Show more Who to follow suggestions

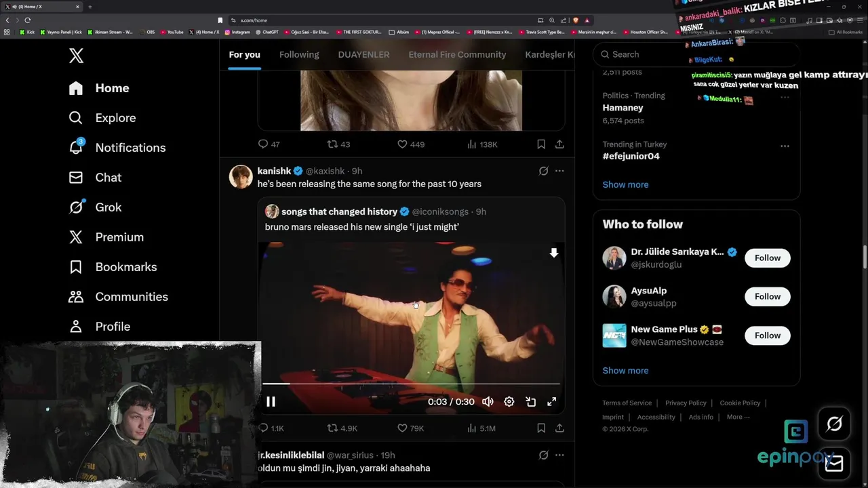click(x=625, y=371)
